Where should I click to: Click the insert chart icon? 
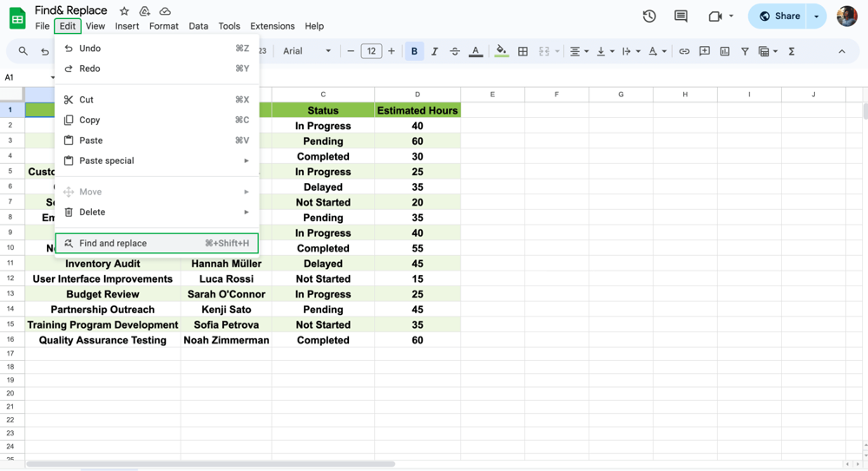725,51
